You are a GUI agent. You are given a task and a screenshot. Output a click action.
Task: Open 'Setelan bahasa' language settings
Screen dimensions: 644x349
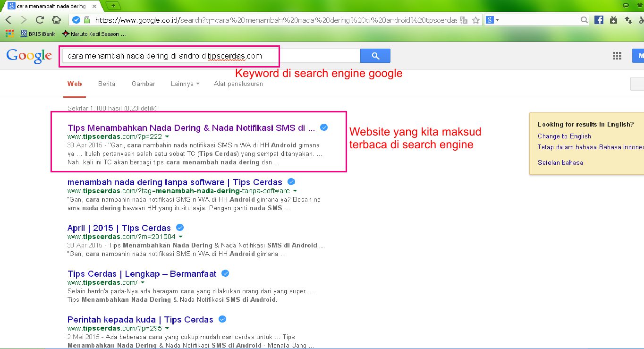click(x=560, y=162)
